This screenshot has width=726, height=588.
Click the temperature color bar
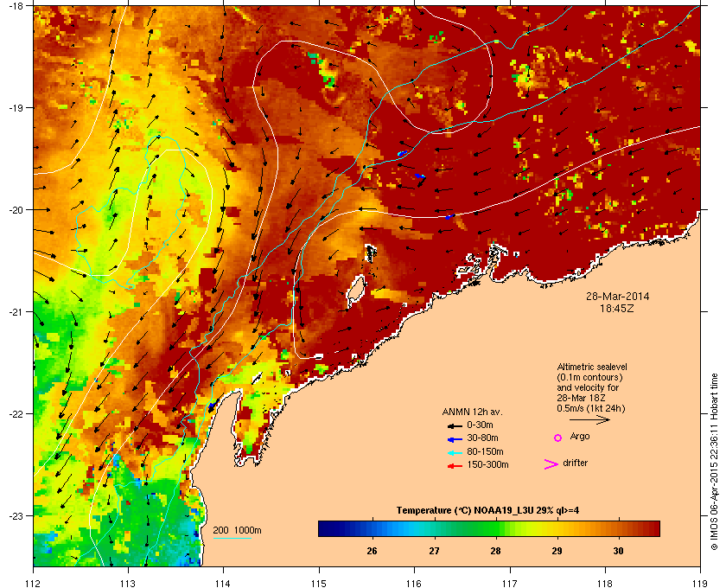click(489, 528)
